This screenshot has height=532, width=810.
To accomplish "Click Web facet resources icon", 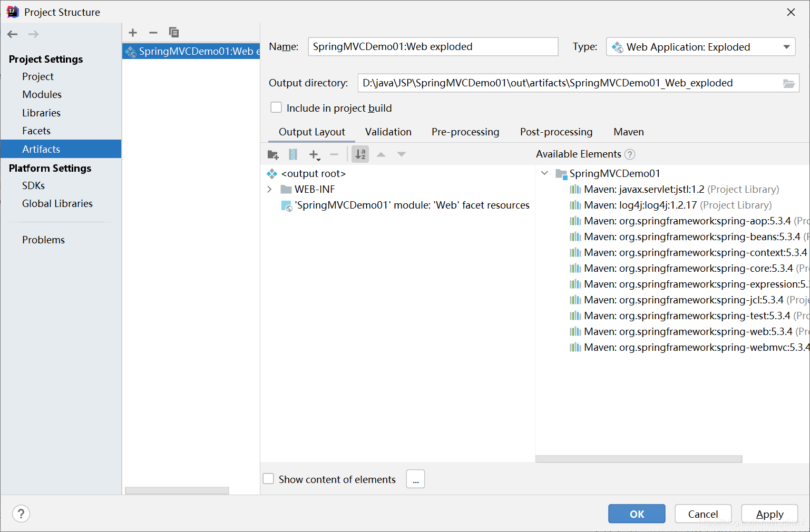I will (286, 205).
